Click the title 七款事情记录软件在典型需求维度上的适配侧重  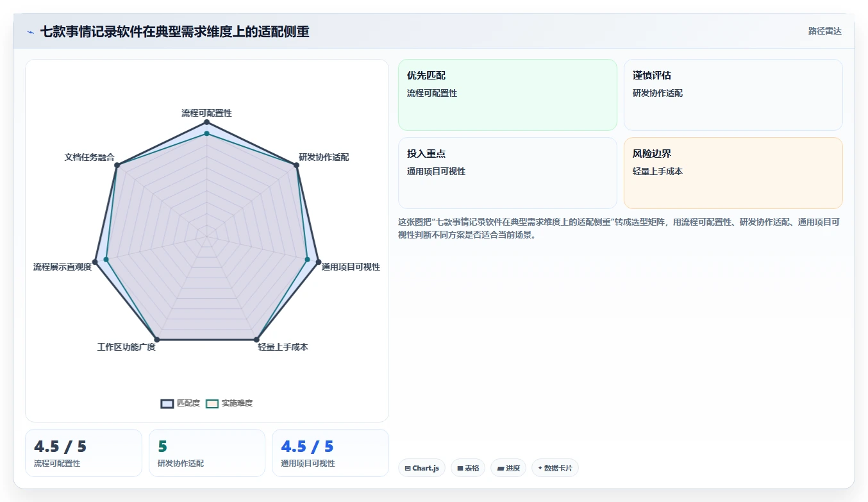175,31
